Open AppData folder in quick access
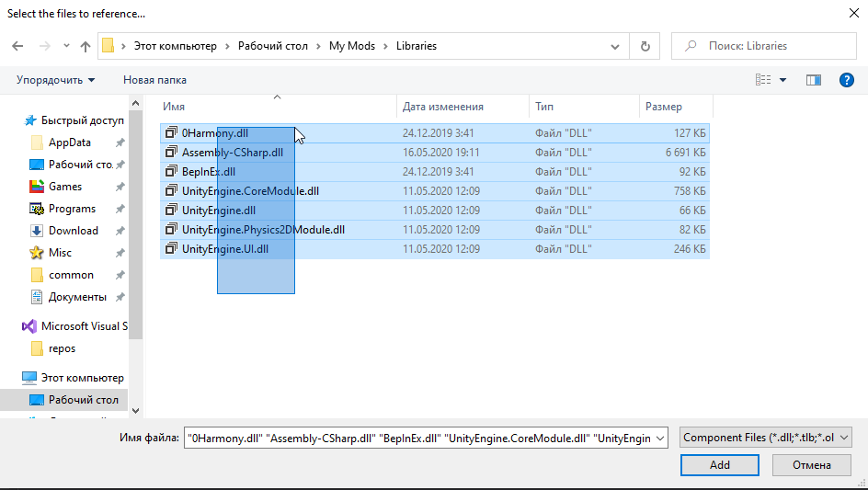This screenshot has height=490, width=868. click(69, 142)
